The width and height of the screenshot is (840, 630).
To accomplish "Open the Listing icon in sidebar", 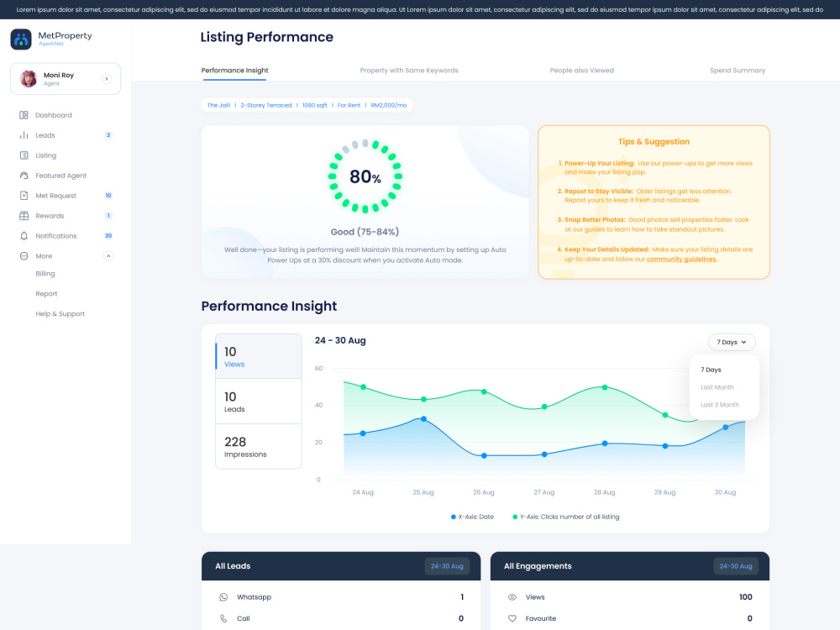I will (x=24, y=155).
